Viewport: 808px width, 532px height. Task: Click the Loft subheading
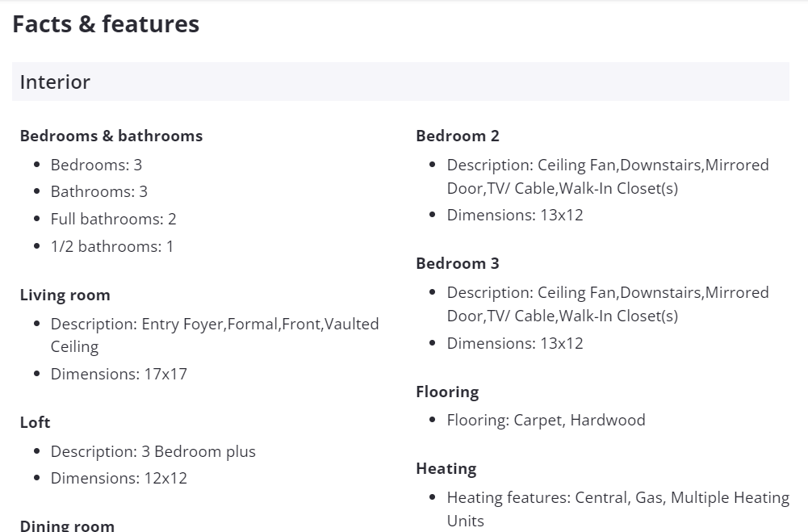(35, 422)
